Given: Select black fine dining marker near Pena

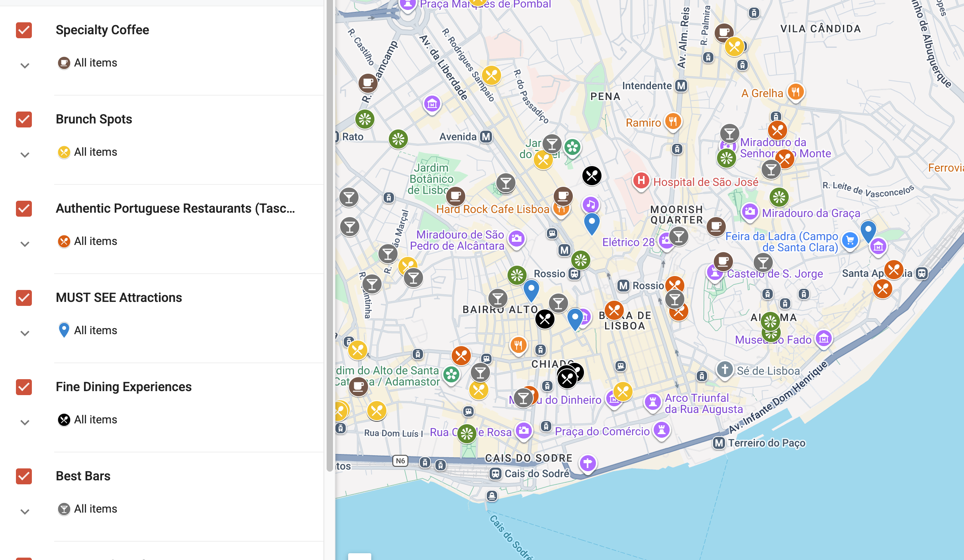Looking at the screenshot, I should tap(592, 176).
